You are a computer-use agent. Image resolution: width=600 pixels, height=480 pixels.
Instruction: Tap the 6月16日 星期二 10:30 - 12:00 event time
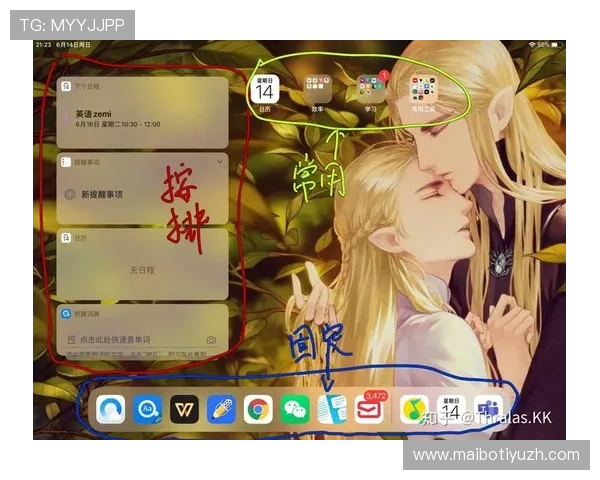coord(118,124)
